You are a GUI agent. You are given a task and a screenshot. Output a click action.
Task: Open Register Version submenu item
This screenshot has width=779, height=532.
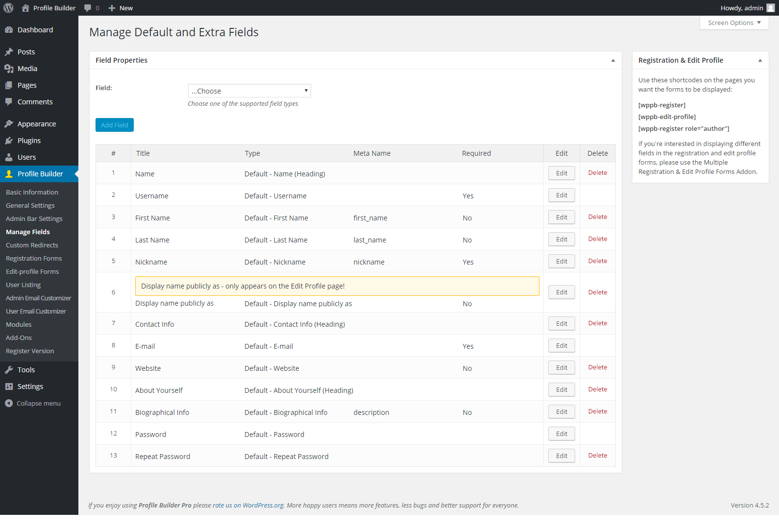point(30,351)
